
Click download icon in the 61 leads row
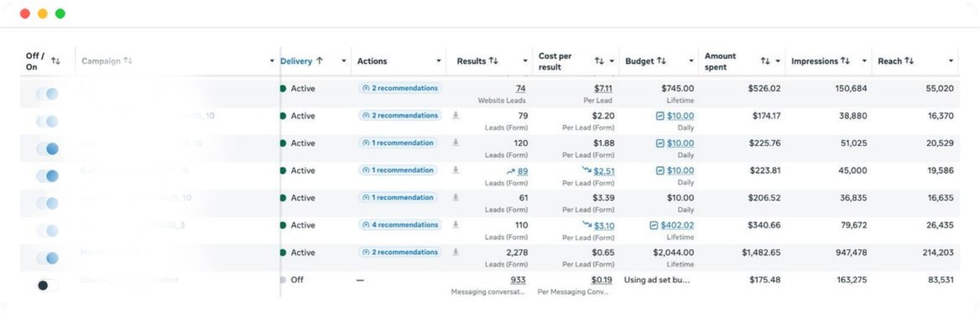point(456,197)
